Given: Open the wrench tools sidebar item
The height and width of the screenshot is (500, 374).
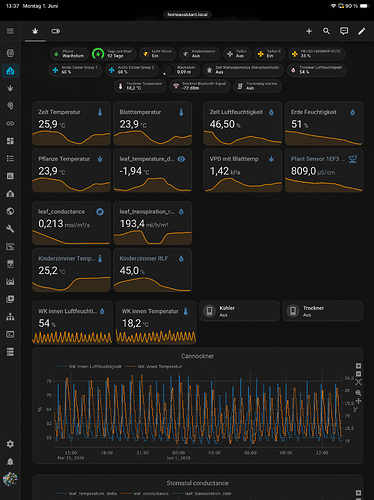Looking at the screenshot, I should (x=10, y=229).
